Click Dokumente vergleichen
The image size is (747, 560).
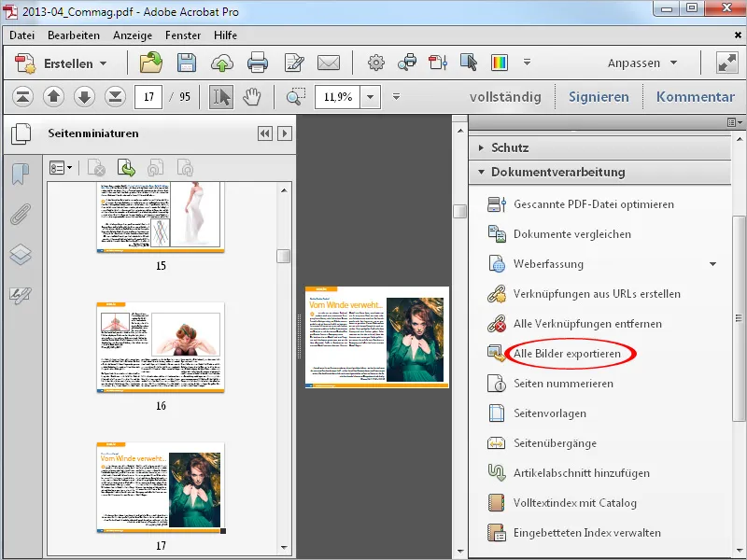572,234
